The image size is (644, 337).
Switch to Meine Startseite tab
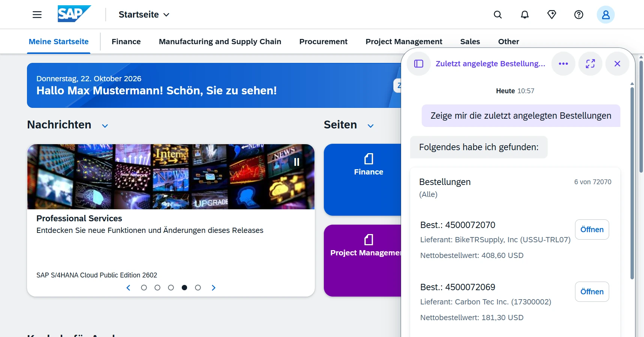(59, 42)
